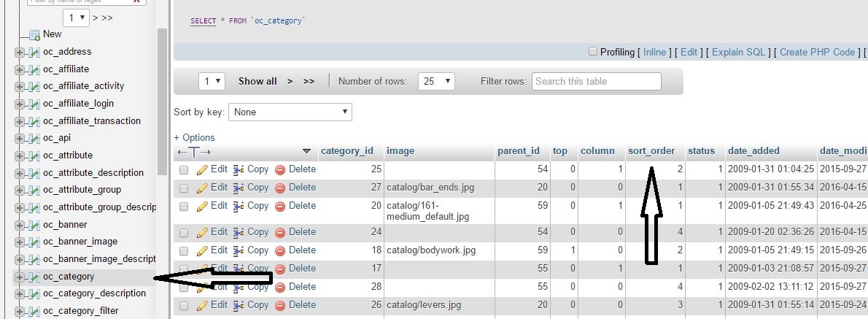Screen dimensions: 868x319
Task: Click the + Options link
Action: click(x=194, y=137)
